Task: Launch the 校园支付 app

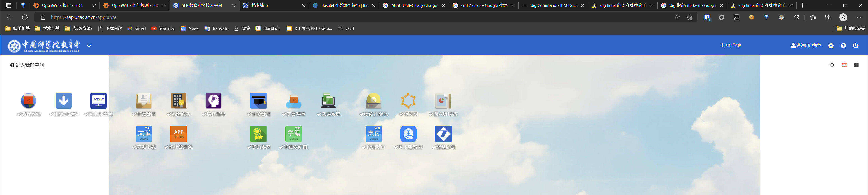Action: pos(374,134)
